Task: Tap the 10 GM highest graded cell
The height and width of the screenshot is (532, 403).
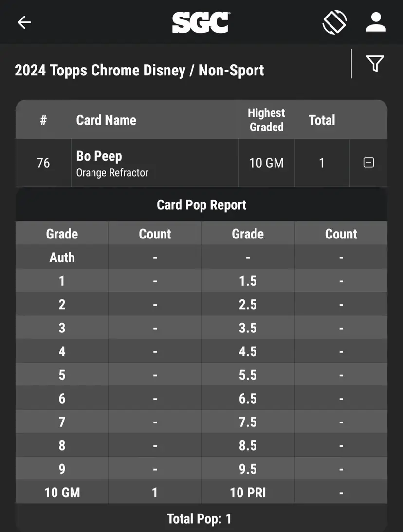Action: click(x=266, y=163)
